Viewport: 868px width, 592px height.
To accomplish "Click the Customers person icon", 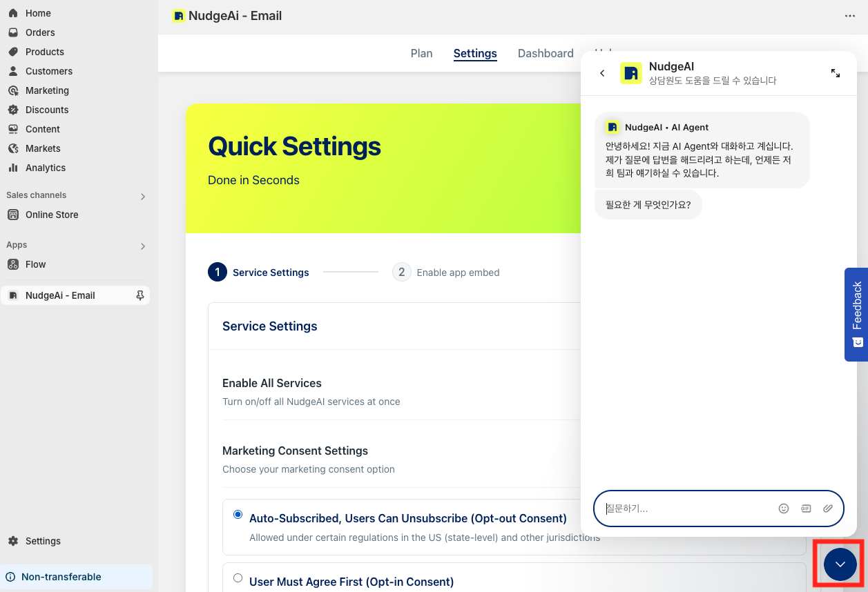I will 13,71.
